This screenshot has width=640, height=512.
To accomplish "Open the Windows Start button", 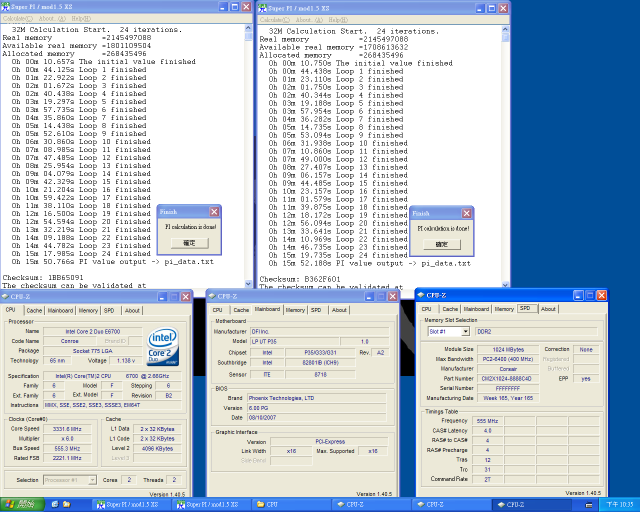I will point(22,505).
